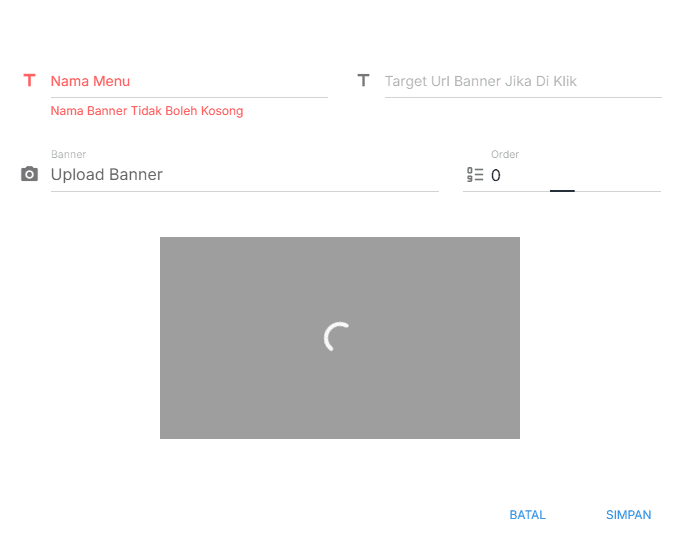678x537 pixels.
Task: Click the camera icon next to Upload Banner
Action: 29,174
